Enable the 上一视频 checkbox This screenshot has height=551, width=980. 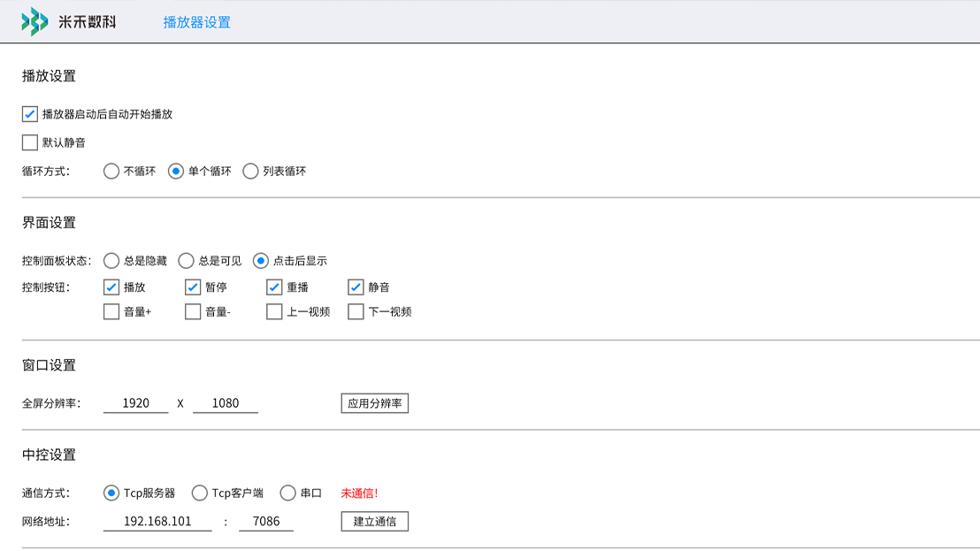tap(274, 312)
